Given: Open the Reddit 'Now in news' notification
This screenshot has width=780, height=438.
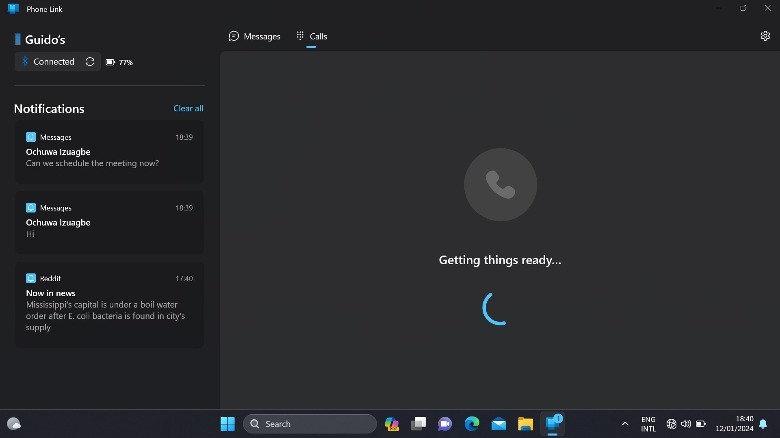Looking at the screenshot, I should click(x=109, y=305).
